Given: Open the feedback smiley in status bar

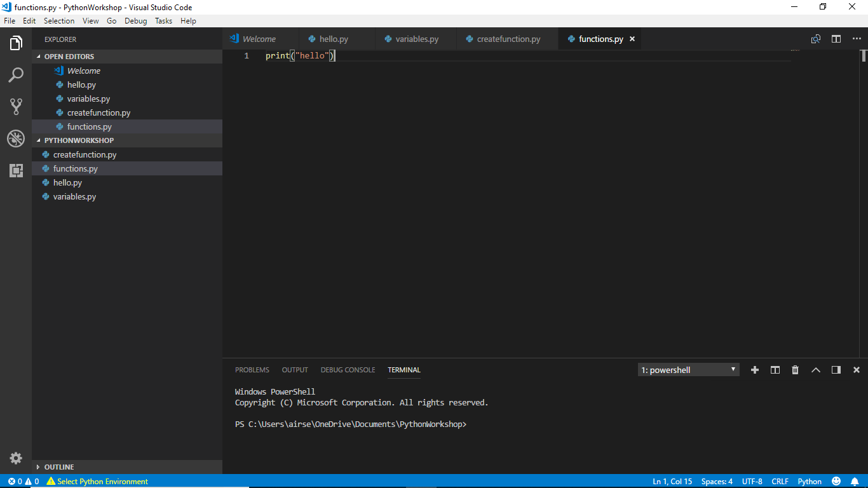Looking at the screenshot, I should pos(836,481).
